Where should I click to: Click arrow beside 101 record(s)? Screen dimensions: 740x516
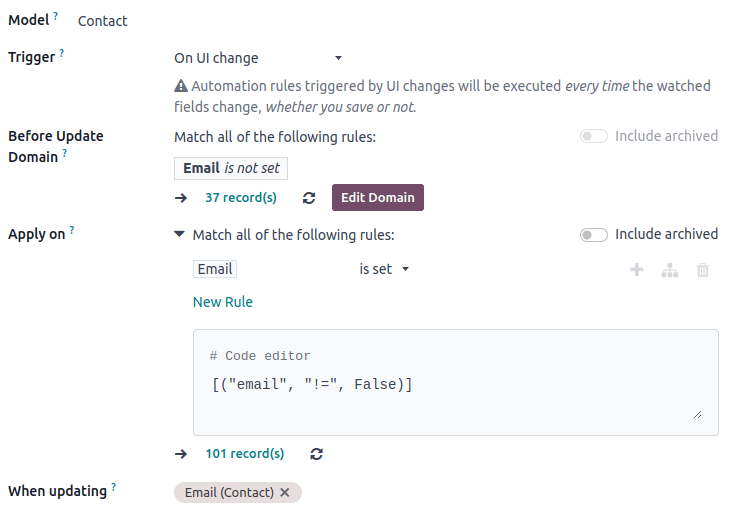(181, 454)
